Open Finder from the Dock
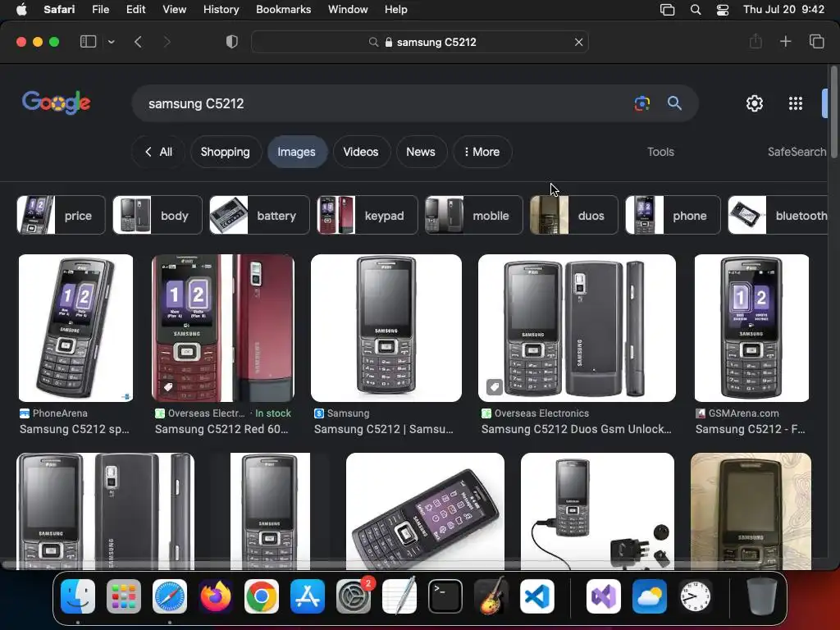 78,596
